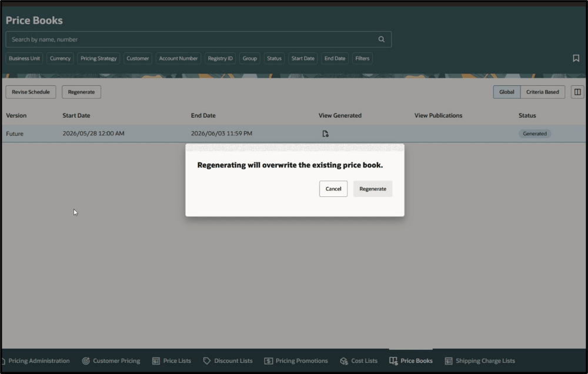The height and width of the screenshot is (374, 588).
Task: Click the Pricing Promotions dollar icon
Action: [268, 361]
